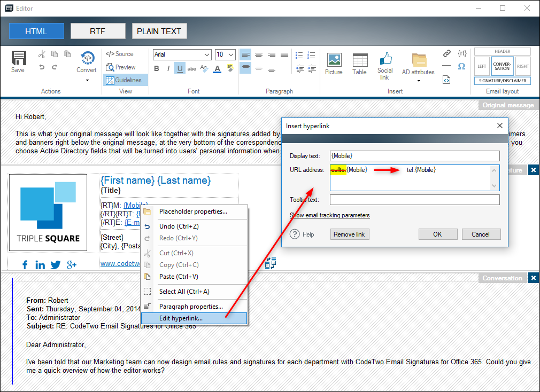Select the LEFT email layout section
The width and height of the screenshot is (540, 392).
click(482, 66)
